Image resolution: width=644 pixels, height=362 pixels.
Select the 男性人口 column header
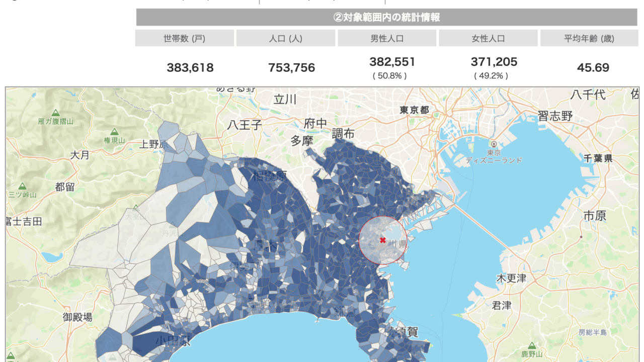pyautogui.click(x=387, y=38)
